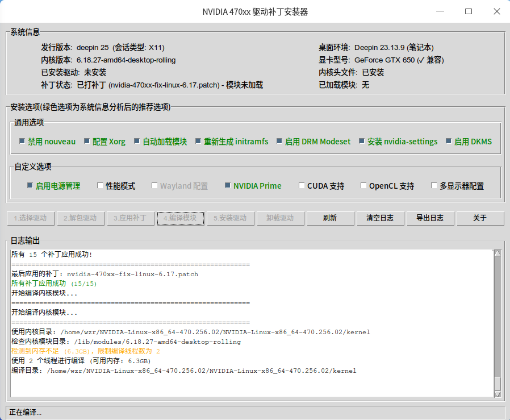The image size is (510, 420).
Task: Click log line 编译目录
Action: pos(184,371)
